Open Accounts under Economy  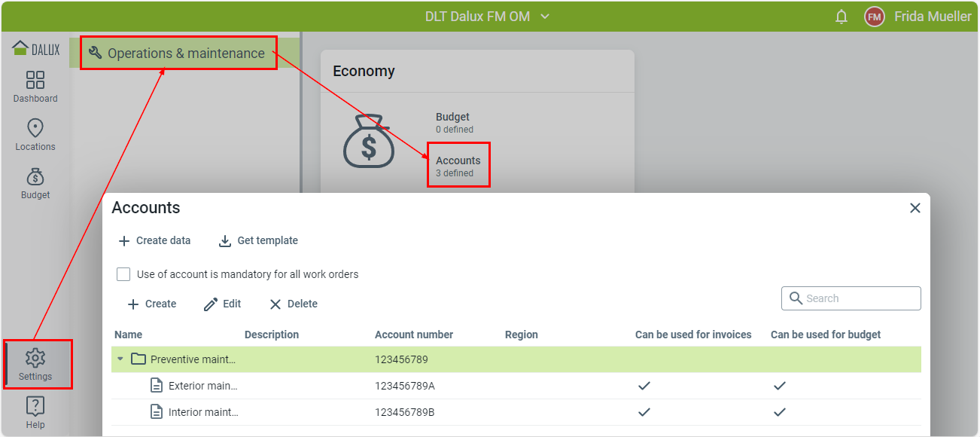(458, 165)
